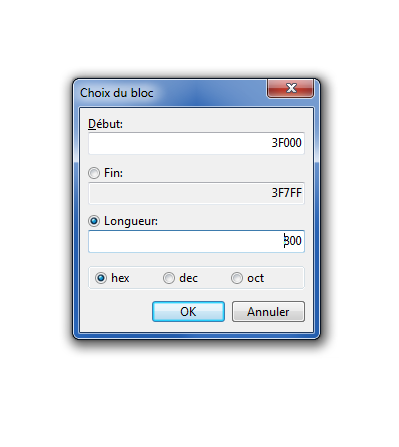Image resolution: width=399 pixels, height=447 pixels.
Task: Click the Longueur field containing 300
Action: coord(196,241)
